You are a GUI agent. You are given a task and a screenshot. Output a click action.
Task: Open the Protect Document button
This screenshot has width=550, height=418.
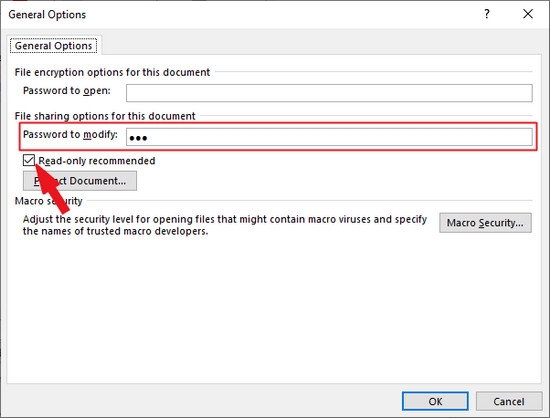point(80,181)
